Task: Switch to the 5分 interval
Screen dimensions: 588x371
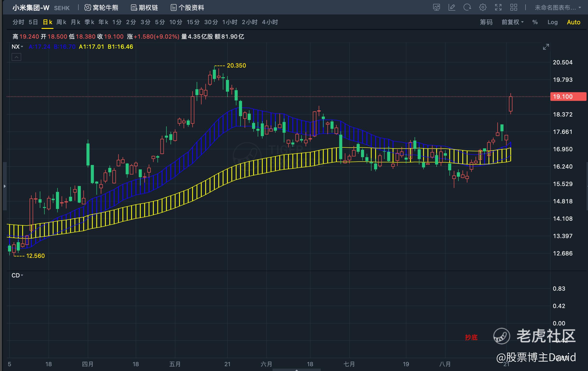Action: click(160, 22)
